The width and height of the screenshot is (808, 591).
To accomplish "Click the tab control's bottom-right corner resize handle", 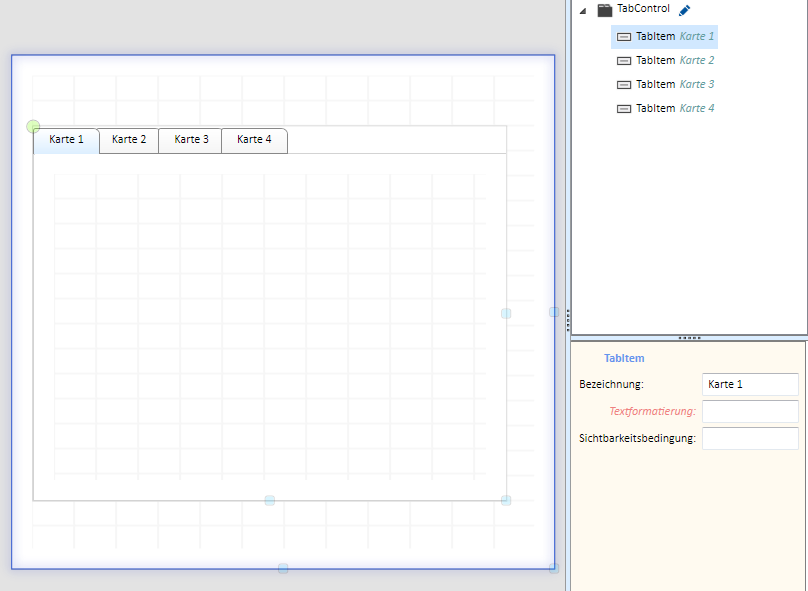I will pos(506,500).
